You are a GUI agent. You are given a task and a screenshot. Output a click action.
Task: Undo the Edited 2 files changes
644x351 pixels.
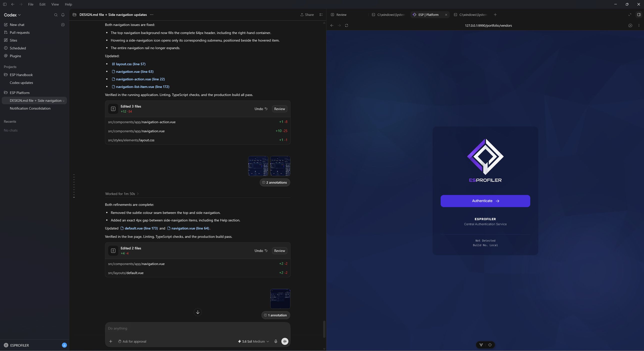click(x=261, y=251)
